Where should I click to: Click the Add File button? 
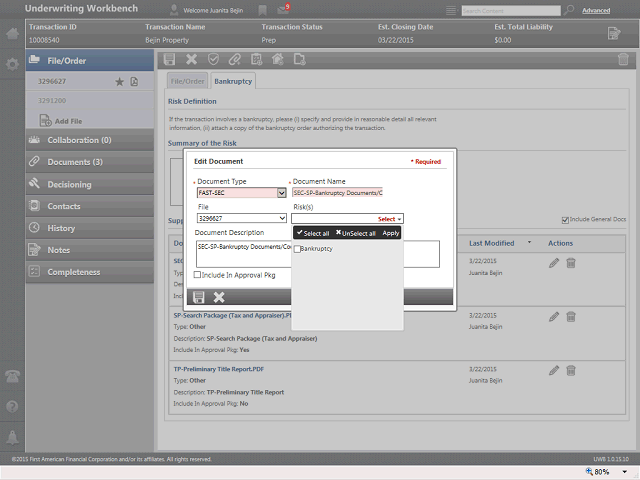point(61,121)
